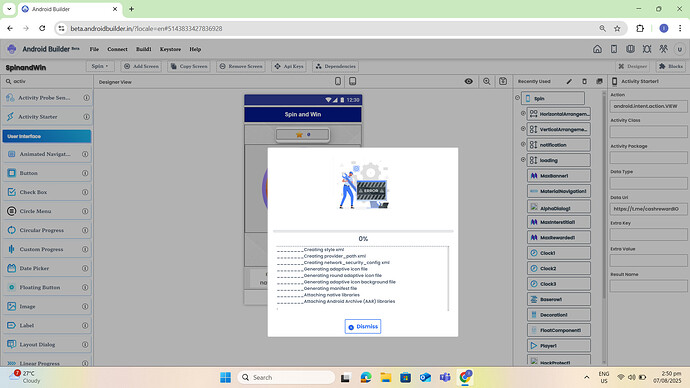Screen dimensions: 690x388
Task: Collapse the User Interface palette category
Action: coord(47,136)
